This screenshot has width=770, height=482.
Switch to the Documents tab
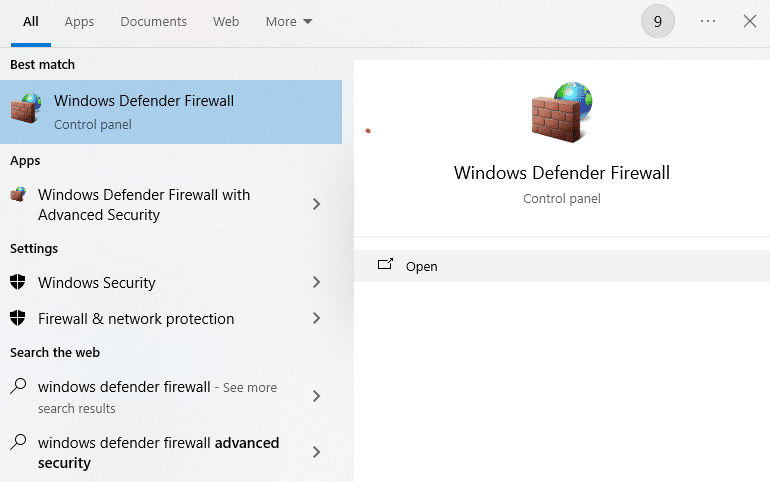pyautogui.click(x=153, y=22)
